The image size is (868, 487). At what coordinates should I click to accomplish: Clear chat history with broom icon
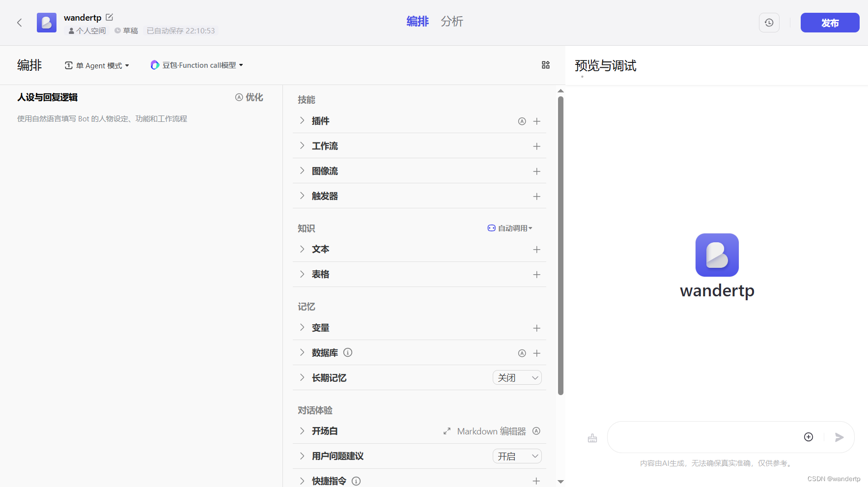click(592, 438)
